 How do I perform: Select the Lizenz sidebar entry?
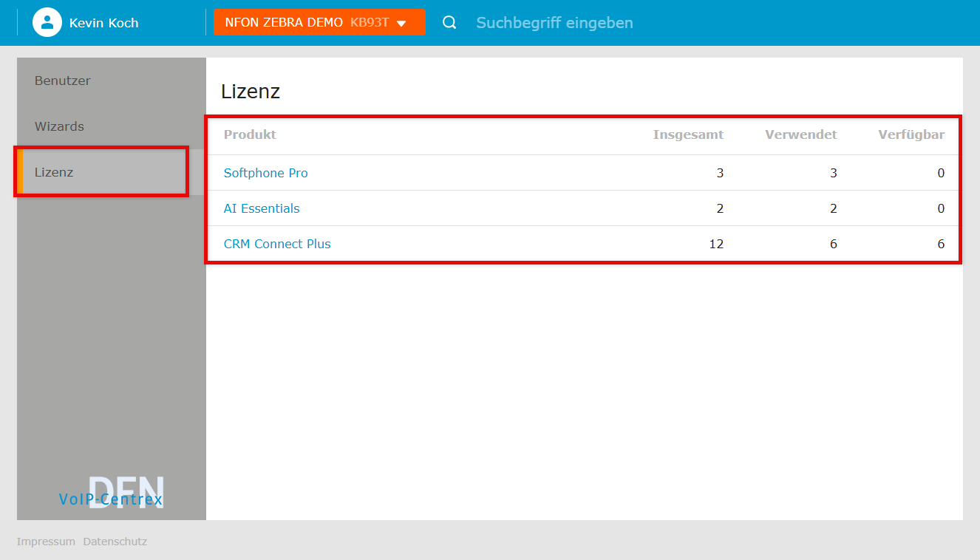54,172
